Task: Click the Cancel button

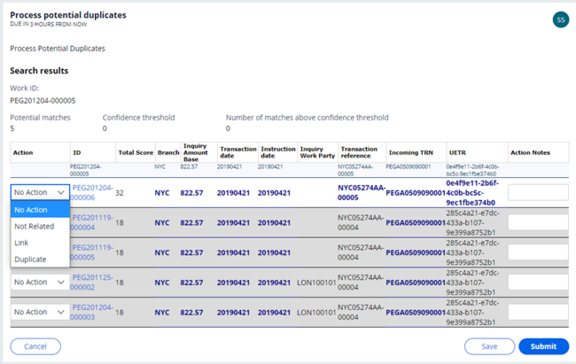Action: pyautogui.click(x=35, y=346)
